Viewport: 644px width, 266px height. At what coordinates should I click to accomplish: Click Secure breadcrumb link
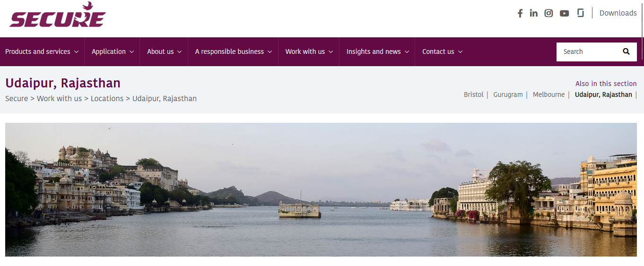click(x=17, y=98)
